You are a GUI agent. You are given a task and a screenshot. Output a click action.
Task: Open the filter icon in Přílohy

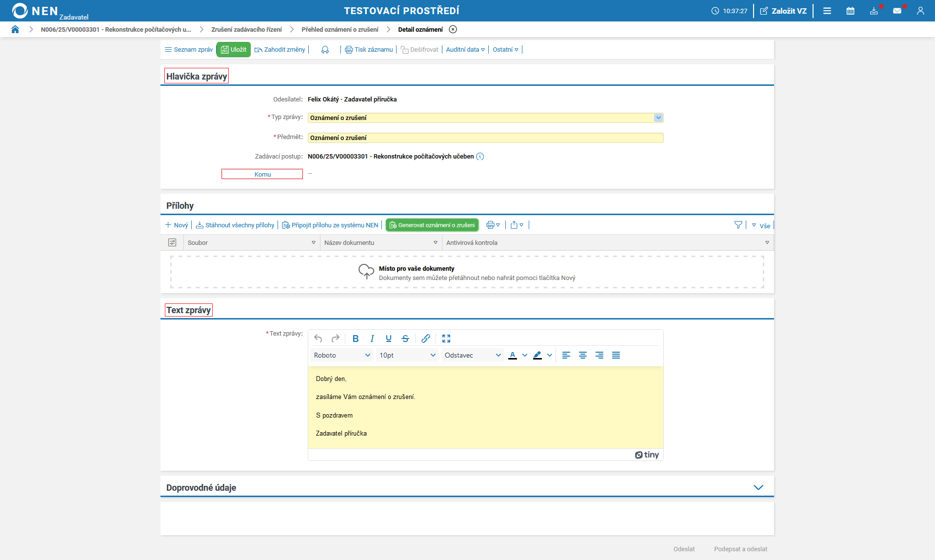pos(738,225)
